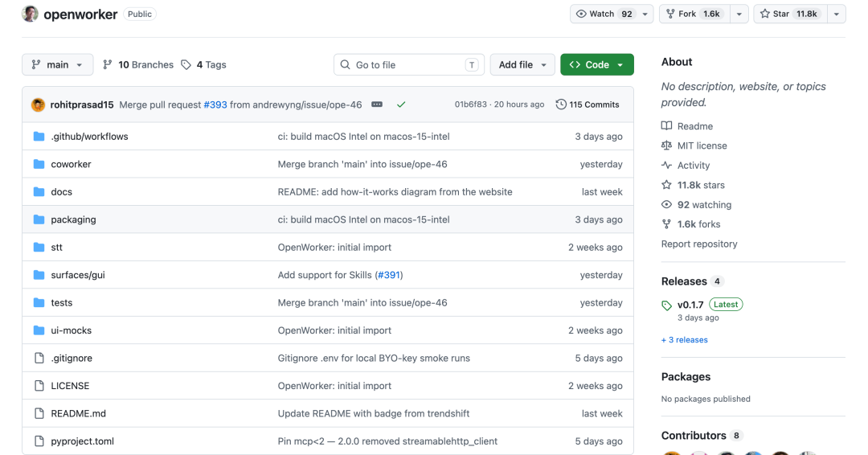The height and width of the screenshot is (455, 868).
Task: Open the green Code dropdown
Action: (x=596, y=65)
